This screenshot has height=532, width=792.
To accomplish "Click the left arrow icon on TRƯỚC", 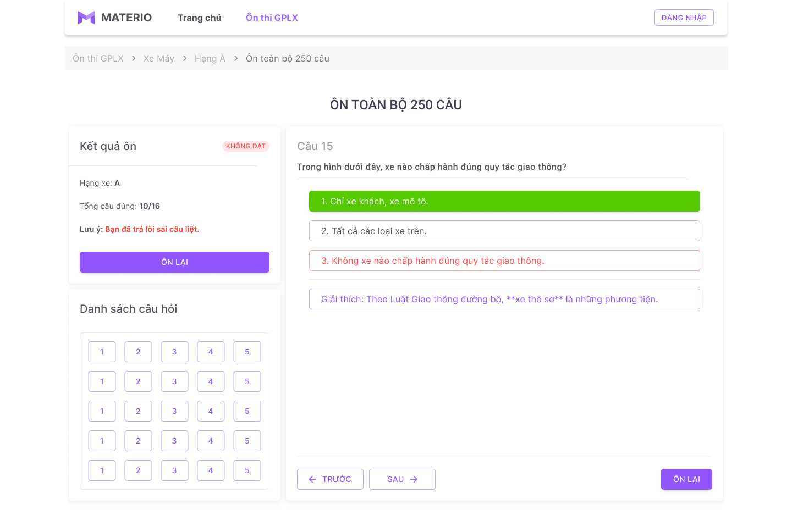I will (312, 479).
